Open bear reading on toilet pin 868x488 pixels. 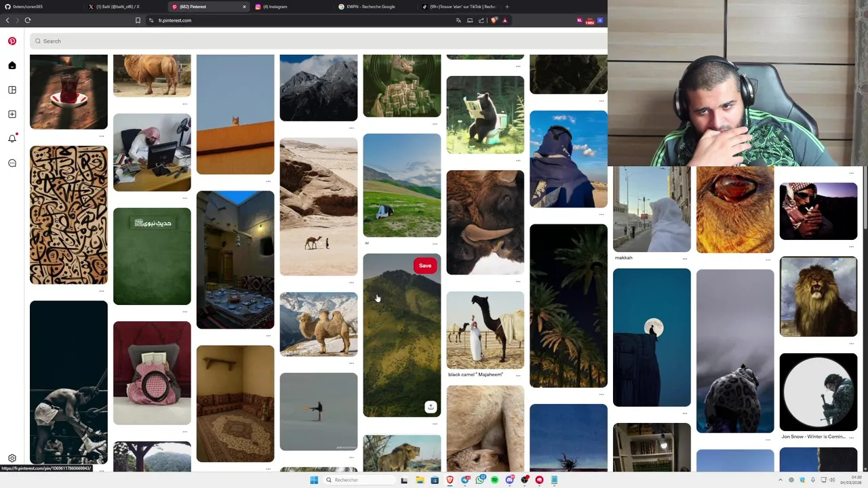coord(485,115)
